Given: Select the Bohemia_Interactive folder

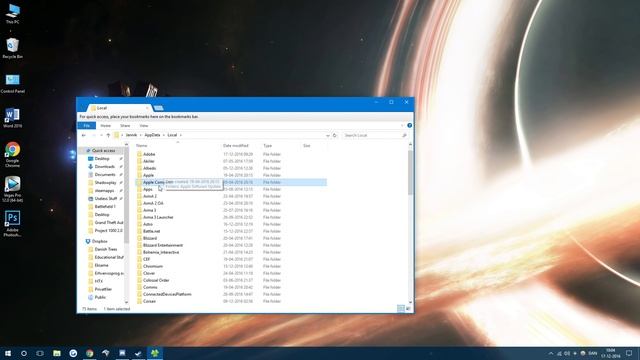Looking at the screenshot, I should tap(161, 252).
